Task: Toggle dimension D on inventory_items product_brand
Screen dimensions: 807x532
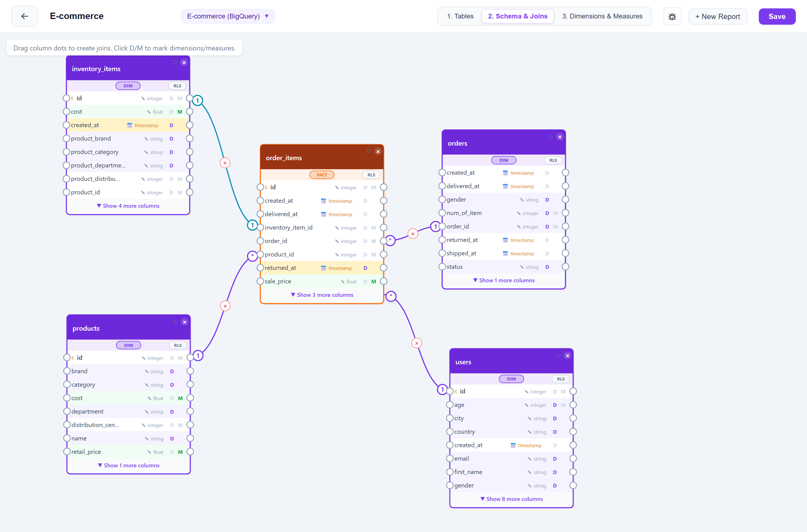Action: 171,139
